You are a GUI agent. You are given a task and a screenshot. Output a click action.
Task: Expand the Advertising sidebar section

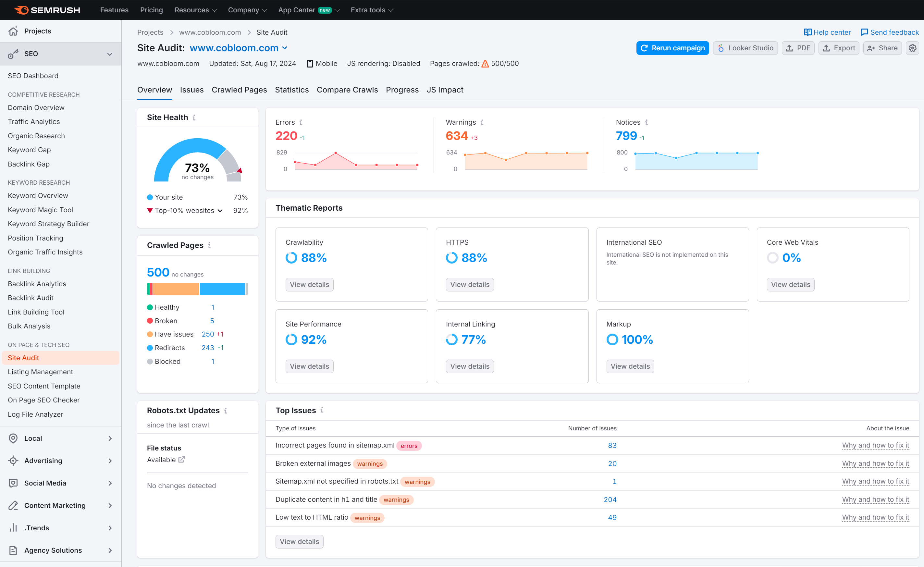click(110, 461)
